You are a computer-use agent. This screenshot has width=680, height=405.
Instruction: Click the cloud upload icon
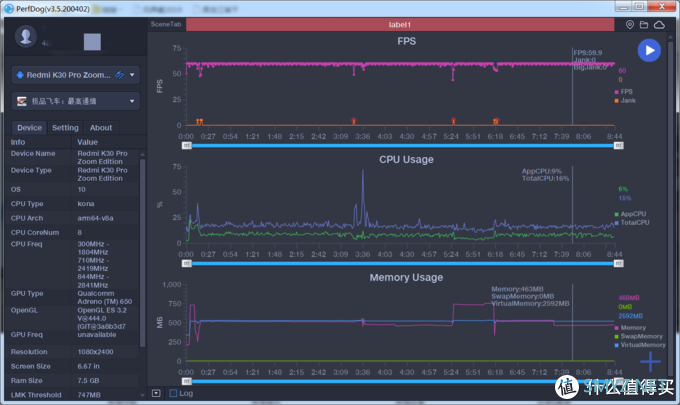659,25
